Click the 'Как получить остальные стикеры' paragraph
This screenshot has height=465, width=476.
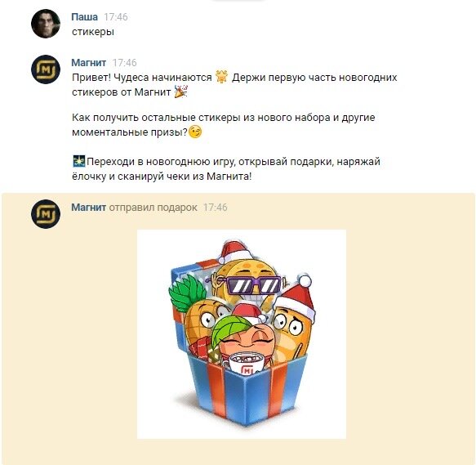point(224,124)
